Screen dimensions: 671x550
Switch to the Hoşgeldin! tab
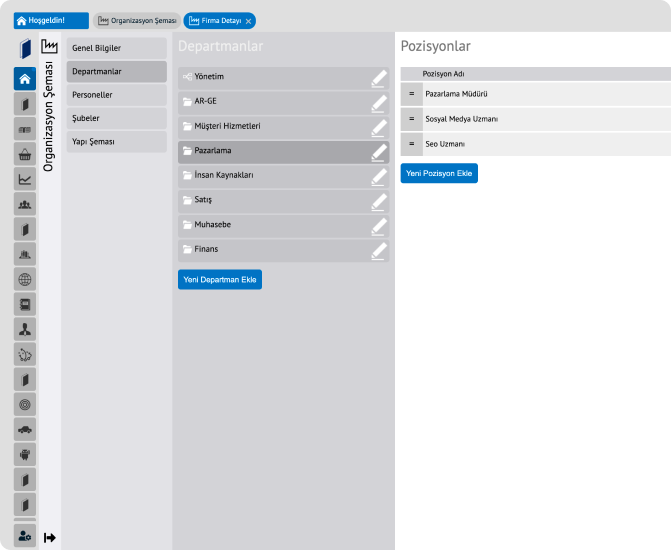tap(51, 21)
